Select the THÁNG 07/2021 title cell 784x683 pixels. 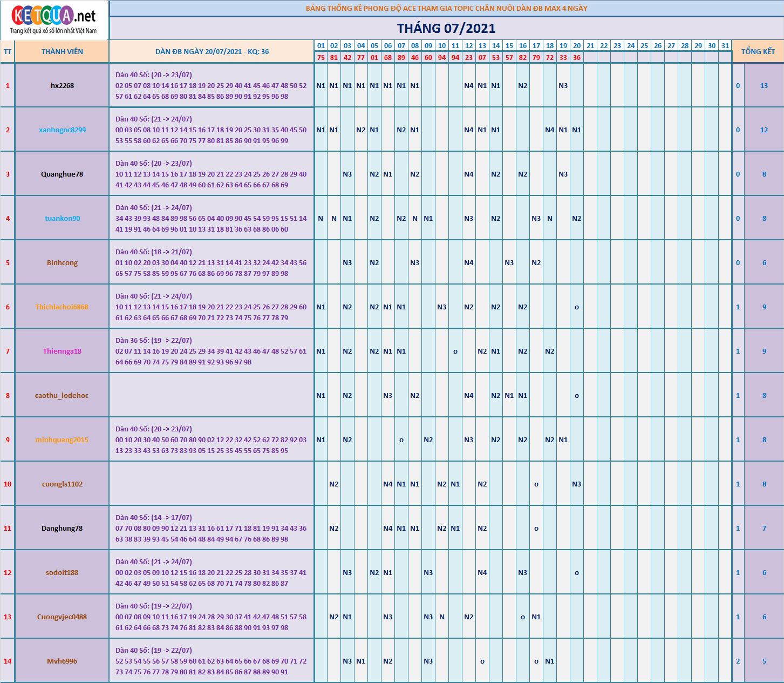[x=446, y=29]
